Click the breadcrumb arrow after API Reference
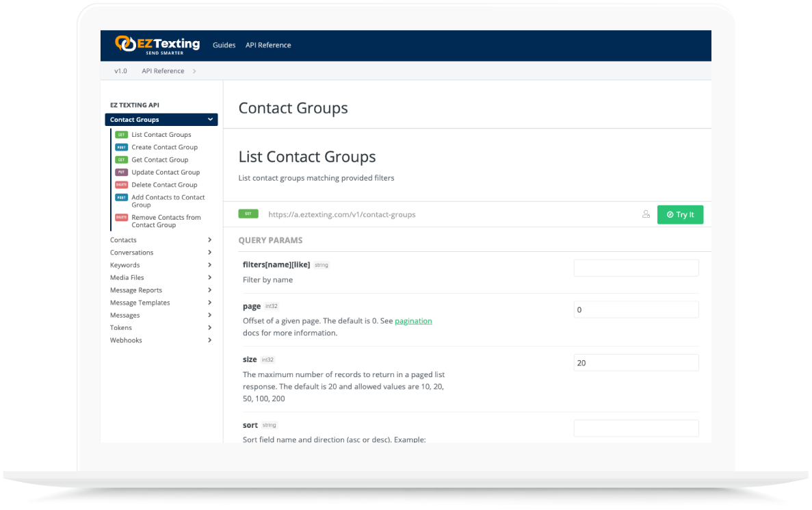This screenshot has height=510, width=812. (194, 71)
